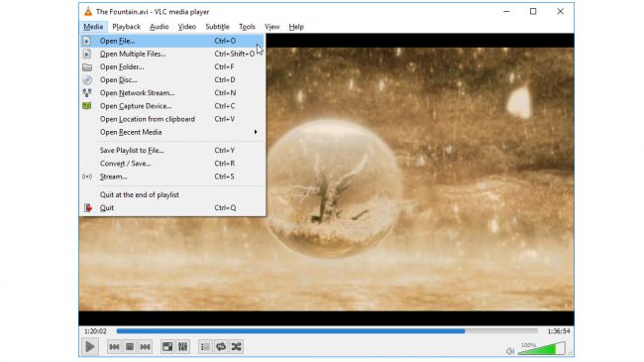Expand the Open Recent Media submenu

[x=171, y=132]
